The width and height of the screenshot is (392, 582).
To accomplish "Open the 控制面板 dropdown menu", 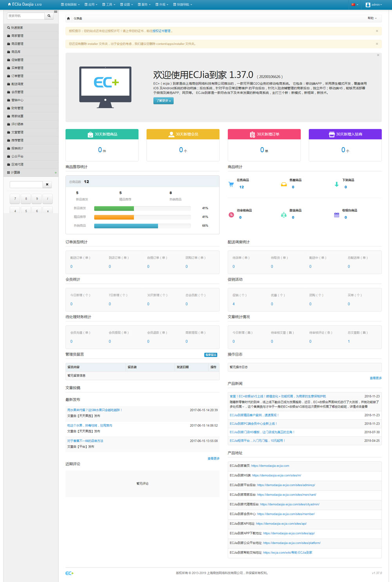I will [x=70, y=5].
